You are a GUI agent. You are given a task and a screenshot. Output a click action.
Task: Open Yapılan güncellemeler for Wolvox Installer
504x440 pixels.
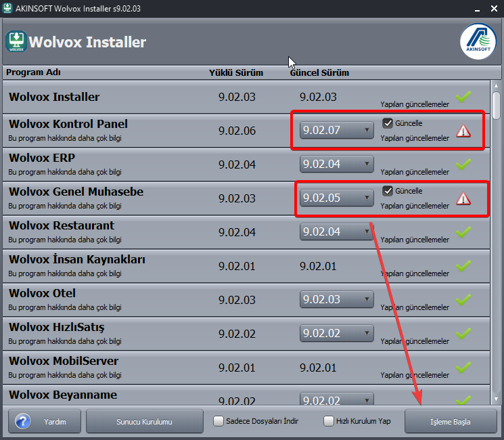pos(415,104)
